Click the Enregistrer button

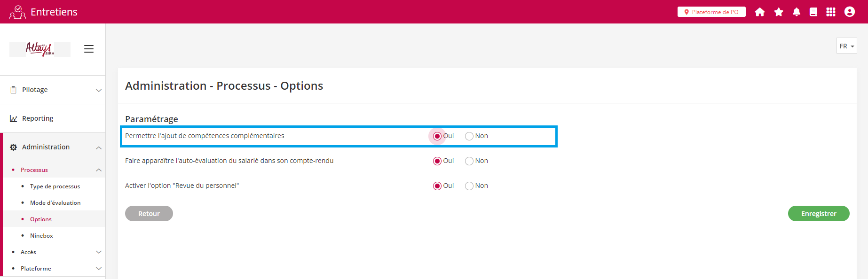click(x=819, y=214)
